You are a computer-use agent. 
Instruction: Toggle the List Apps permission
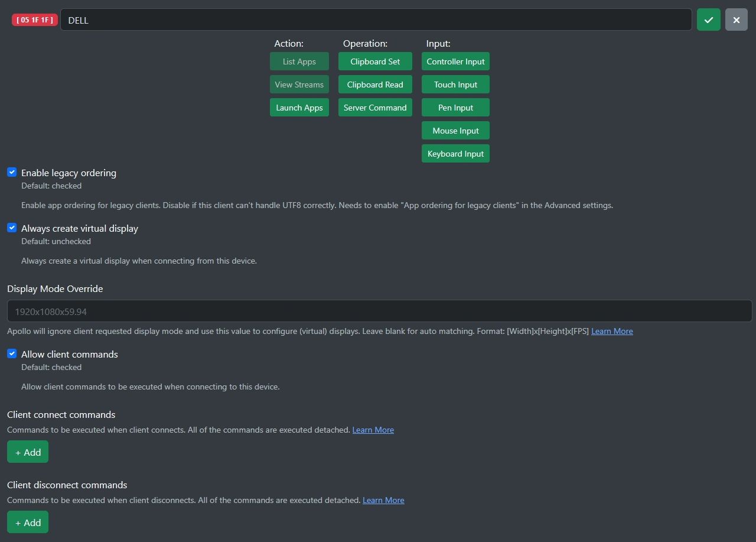pos(299,61)
